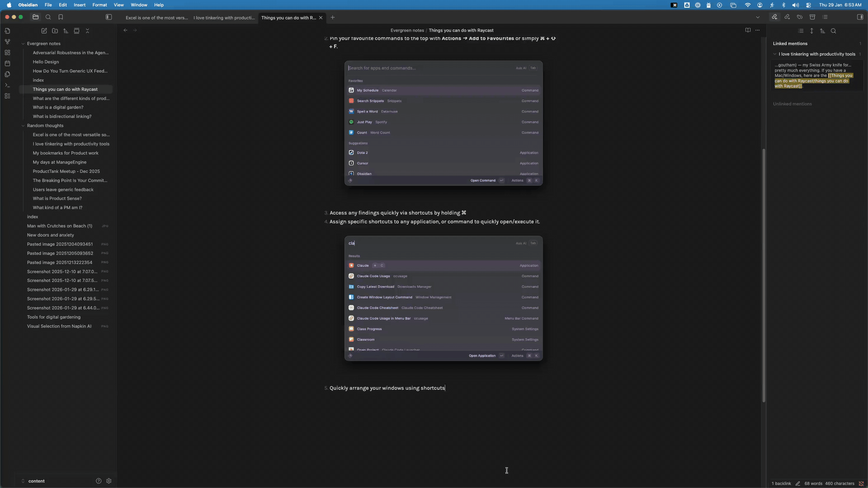Screen dimensions: 868x488
Task: Open vault settings gear icon
Action: [x=108, y=481]
